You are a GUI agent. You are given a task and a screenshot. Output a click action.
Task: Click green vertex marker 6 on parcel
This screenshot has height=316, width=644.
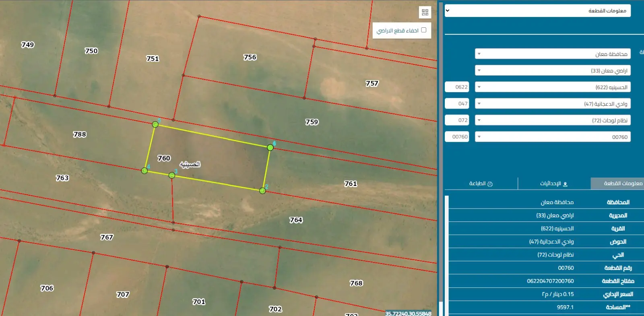(270, 148)
